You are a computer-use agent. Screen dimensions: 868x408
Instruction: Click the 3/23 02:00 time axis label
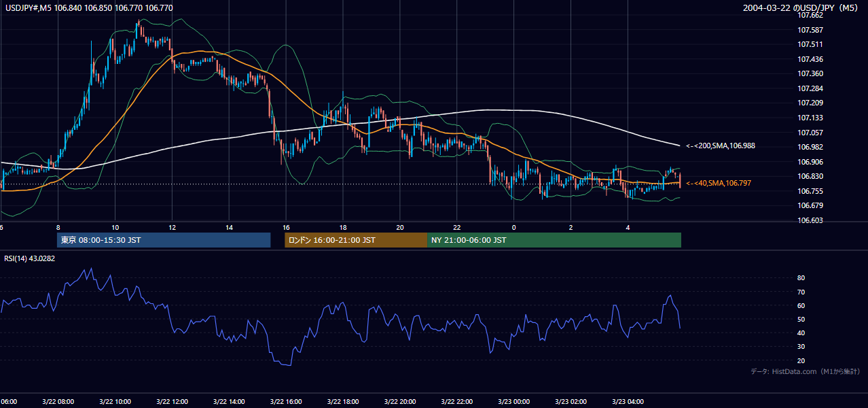[571, 402]
